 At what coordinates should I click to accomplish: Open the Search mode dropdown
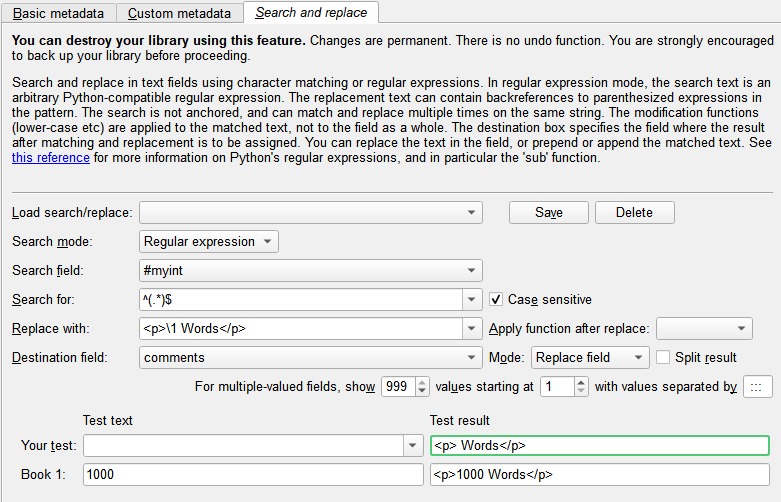click(209, 241)
